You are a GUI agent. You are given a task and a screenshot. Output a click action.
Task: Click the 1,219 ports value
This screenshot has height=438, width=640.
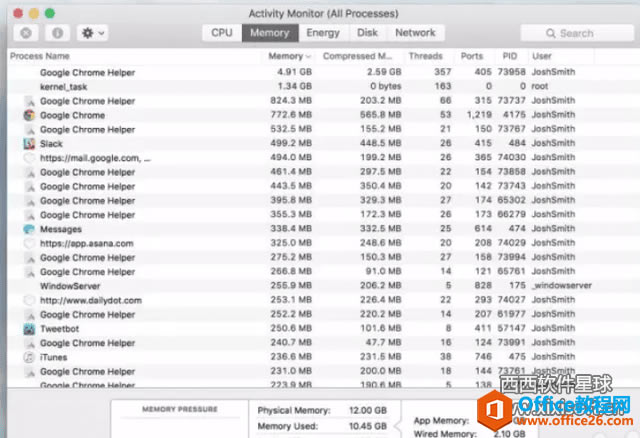point(479,115)
